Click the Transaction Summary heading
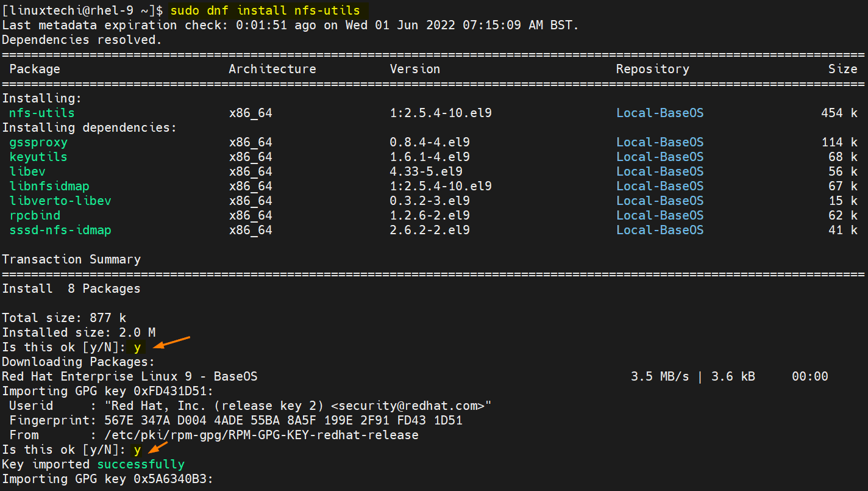Screen dimensions: 868x491 (x=71, y=259)
